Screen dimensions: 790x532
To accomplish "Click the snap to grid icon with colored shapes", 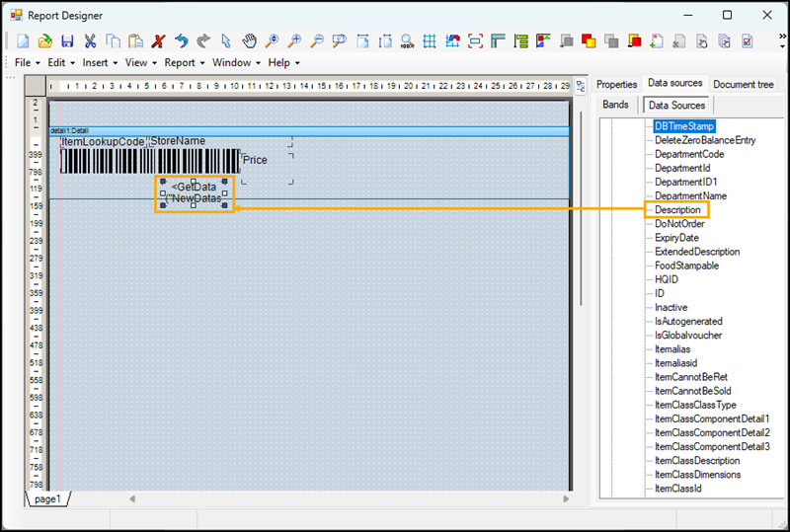I will [452, 41].
